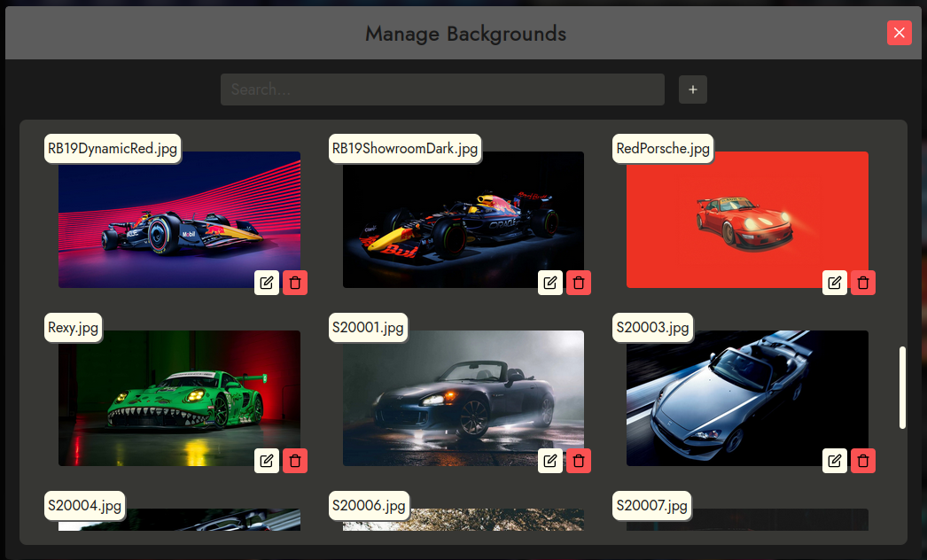Image resolution: width=927 pixels, height=560 pixels.
Task: Focus the Search input field
Action: click(441, 89)
